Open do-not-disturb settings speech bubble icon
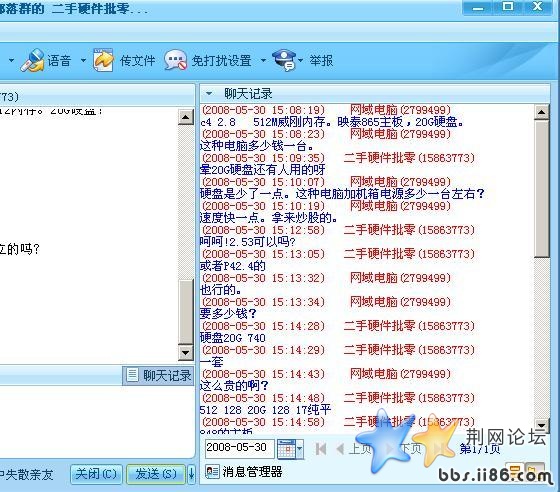The image size is (560, 492). [175, 60]
